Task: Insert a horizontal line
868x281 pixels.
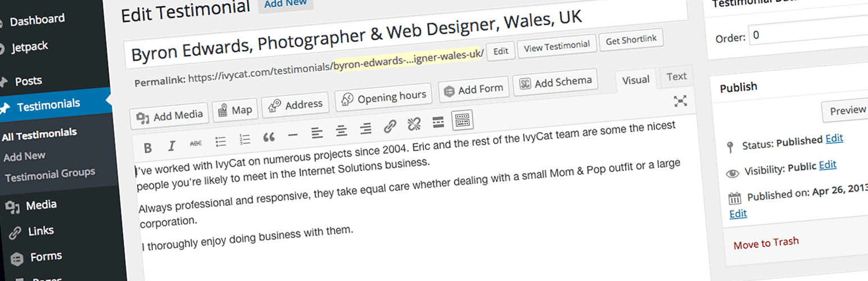Action: point(292,135)
